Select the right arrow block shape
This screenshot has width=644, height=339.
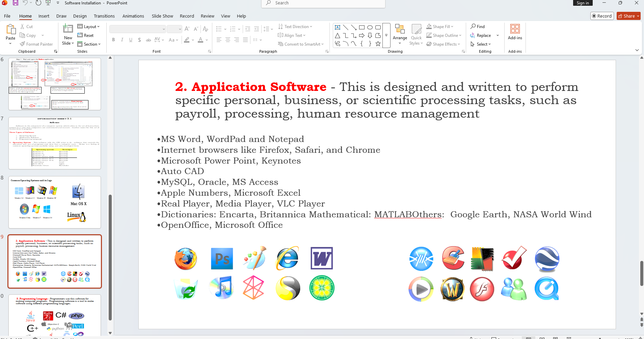pyautogui.click(x=362, y=35)
